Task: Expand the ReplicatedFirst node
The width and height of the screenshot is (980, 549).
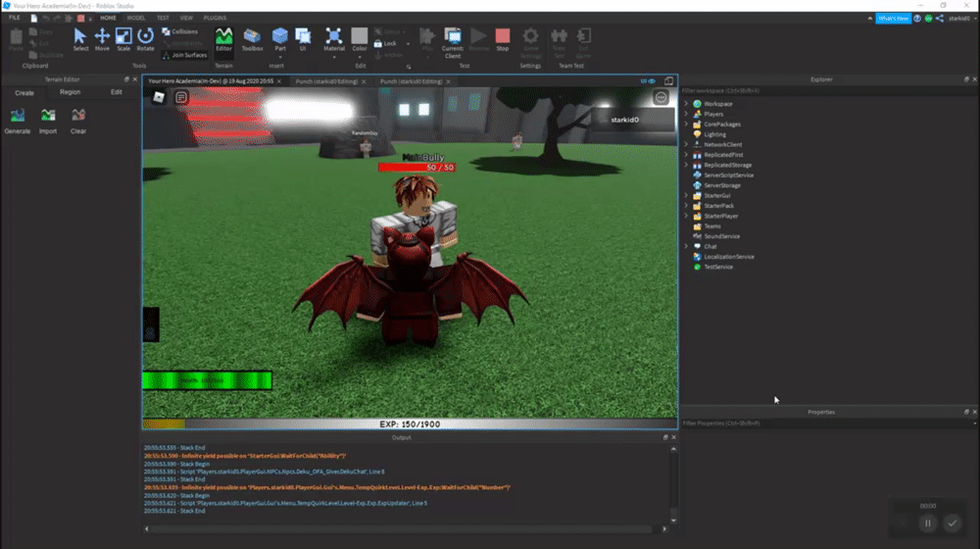Action: (x=686, y=155)
